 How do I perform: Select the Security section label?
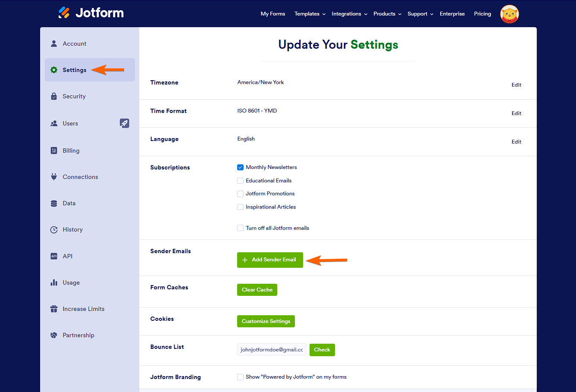[x=74, y=96]
